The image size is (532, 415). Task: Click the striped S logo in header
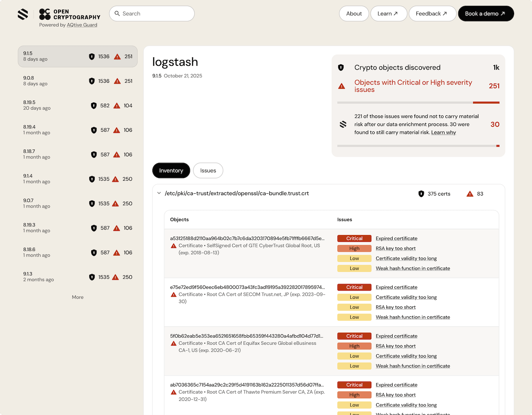tap(23, 14)
